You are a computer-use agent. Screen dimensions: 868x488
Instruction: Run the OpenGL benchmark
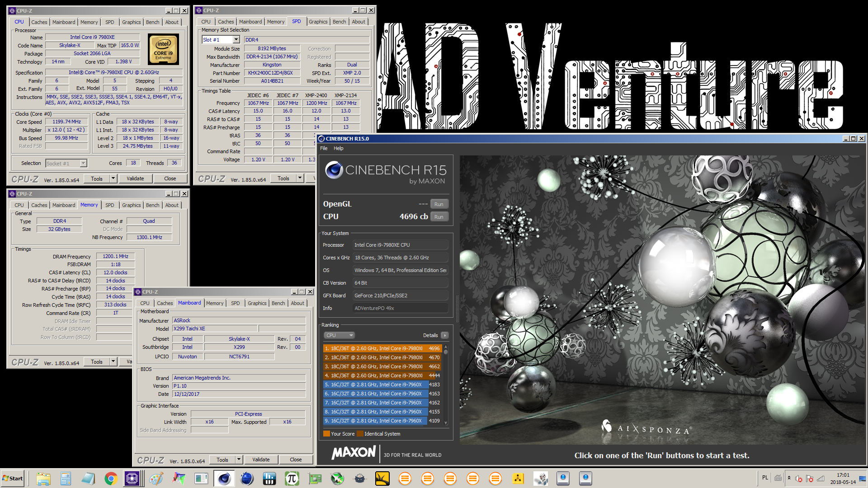coord(439,204)
